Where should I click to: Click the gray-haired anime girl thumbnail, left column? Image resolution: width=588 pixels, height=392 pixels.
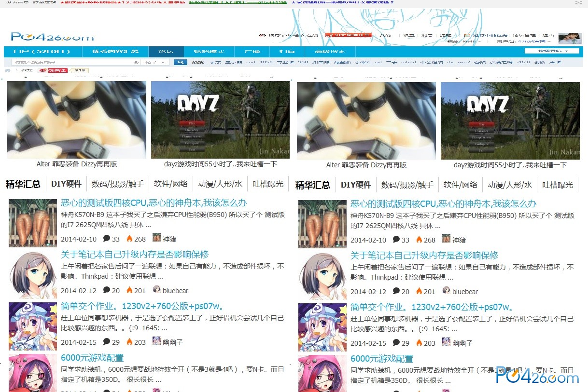tap(33, 275)
